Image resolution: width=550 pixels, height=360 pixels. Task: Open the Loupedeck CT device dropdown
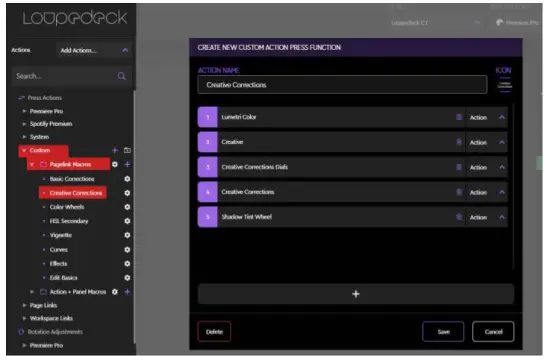[x=435, y=23]
